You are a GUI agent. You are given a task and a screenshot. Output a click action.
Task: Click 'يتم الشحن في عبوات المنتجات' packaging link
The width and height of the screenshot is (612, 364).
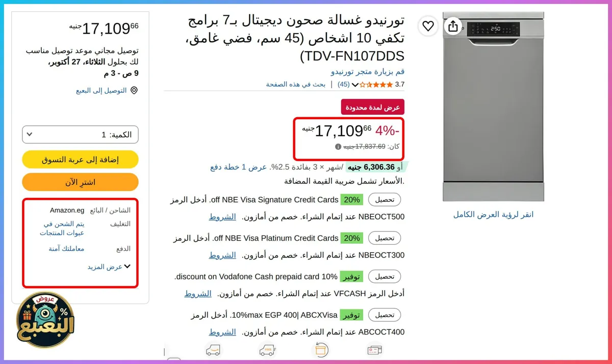[x=62, y=228]
